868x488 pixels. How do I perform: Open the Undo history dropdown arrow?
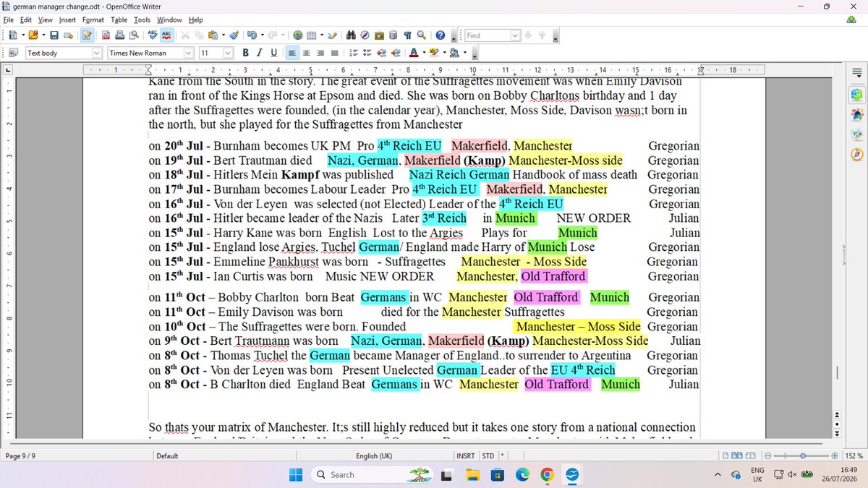(260, 35)
